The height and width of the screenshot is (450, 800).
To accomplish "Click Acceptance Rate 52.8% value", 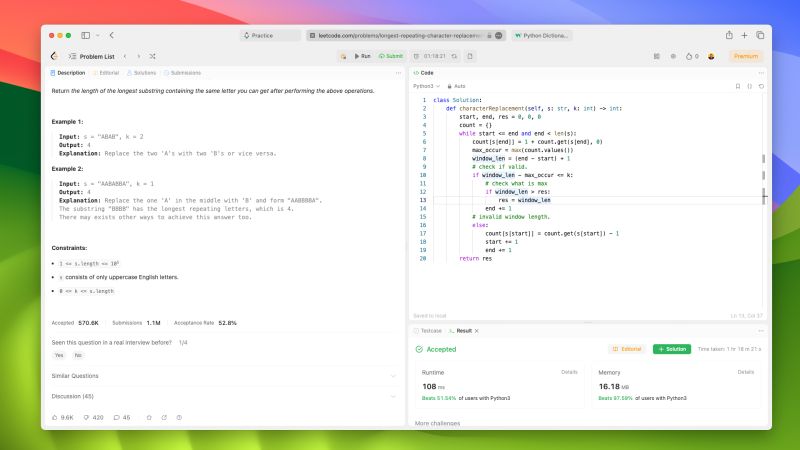I will pyautogui.click(x=228, y=323).
